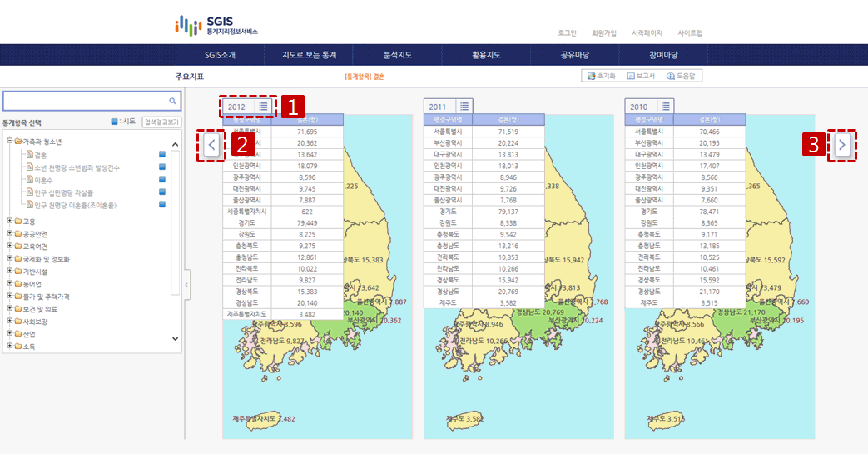The height and width of the screenshot is (454, 868).
Task: Click 시도 icon for 조이혼률 row
Action: pos(162,205)
